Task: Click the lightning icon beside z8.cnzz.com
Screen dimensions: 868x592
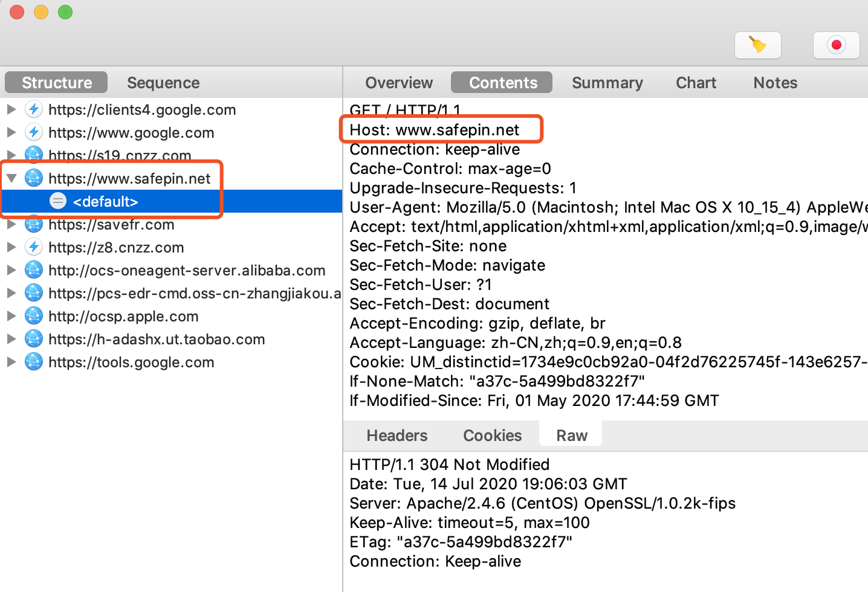Action: (x=34, y=247)
